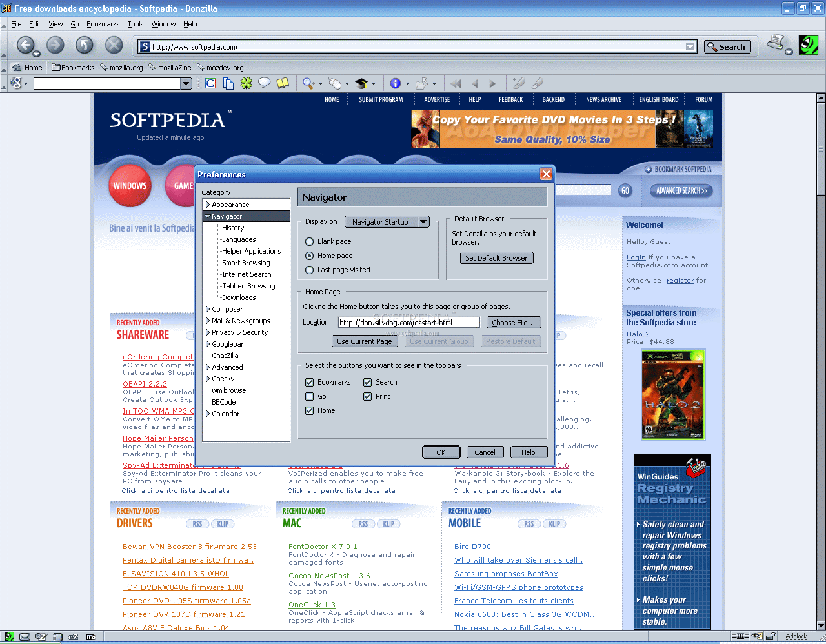Open the Navigator component icon in status bar
The image size is (826, 644).
click(8, 637)
